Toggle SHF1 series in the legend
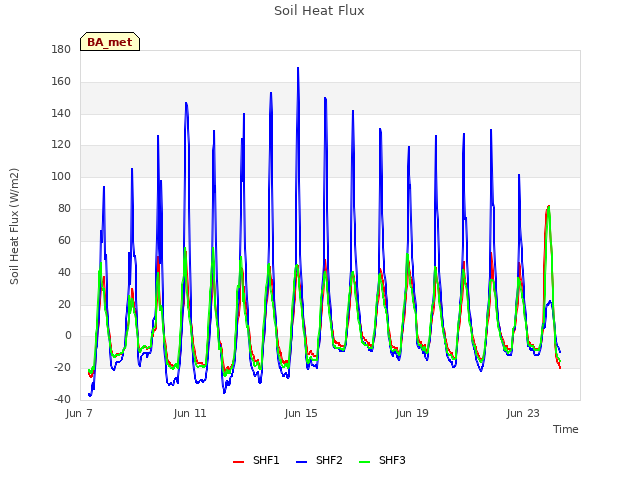The height and width of the screenshot is (480, 640). tap(256, 460)
